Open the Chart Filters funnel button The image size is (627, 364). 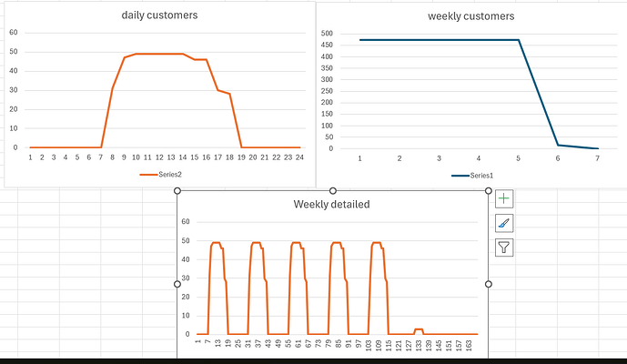pos(505,248)
